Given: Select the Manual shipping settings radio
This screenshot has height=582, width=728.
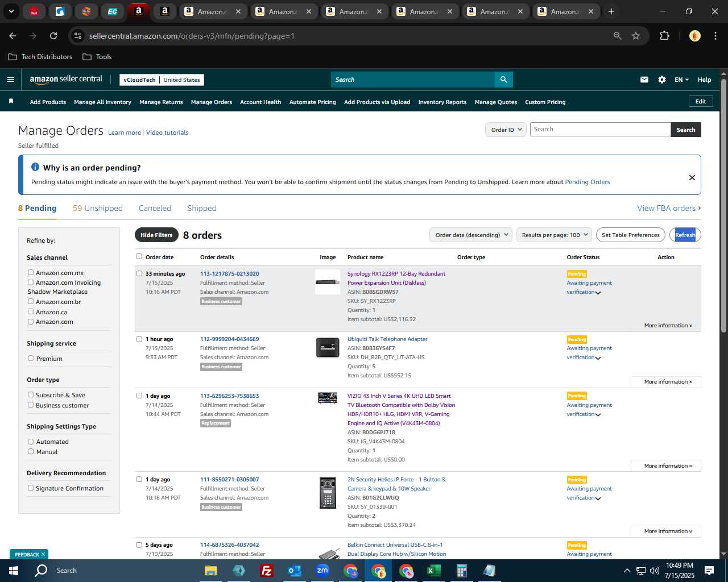Looking at the screenshot, I should point(31,452).
